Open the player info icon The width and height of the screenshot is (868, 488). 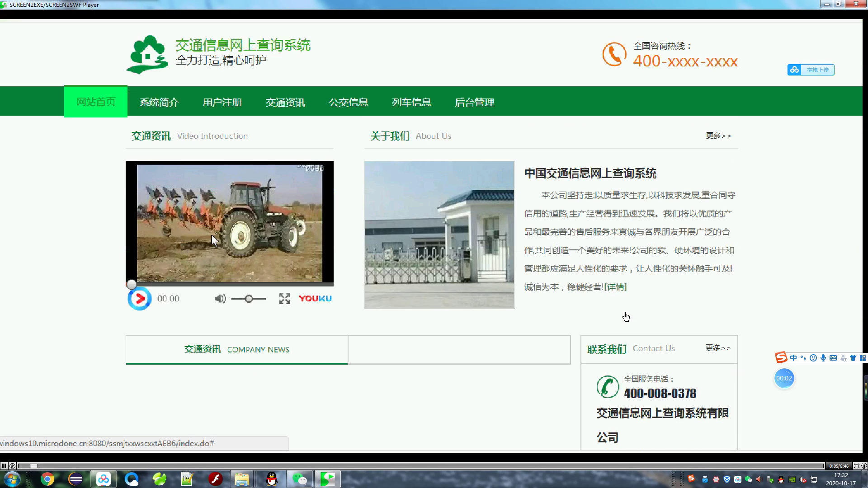864,466
